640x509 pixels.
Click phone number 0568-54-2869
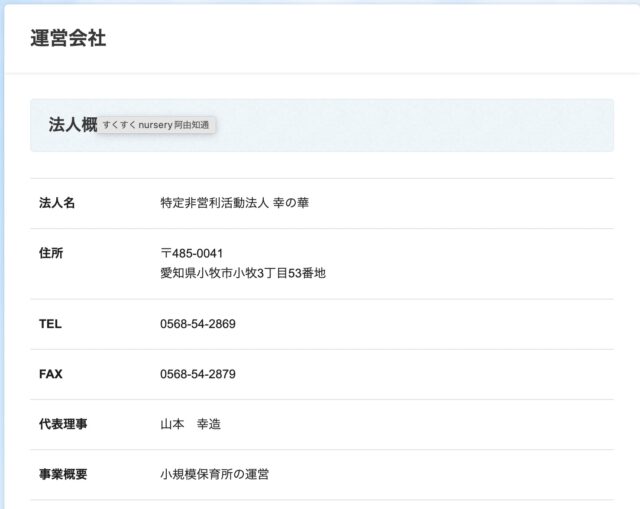click(x=198, y=324)
